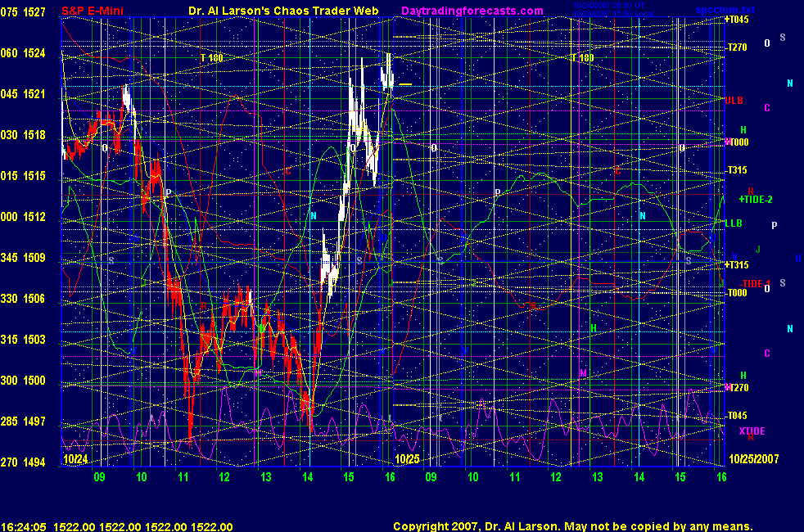Select the 10/25/2007 date label at right

point(760,461)
